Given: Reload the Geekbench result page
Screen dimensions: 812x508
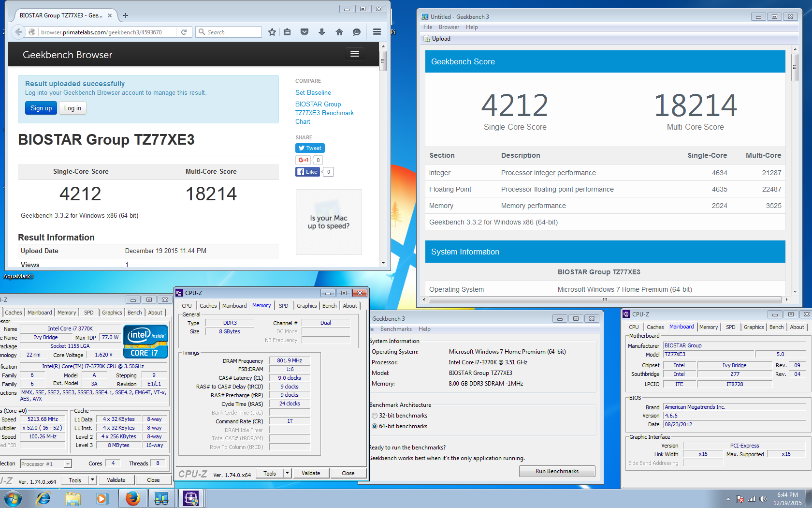Looking at the screenshot, I should (x=184, y=32).
